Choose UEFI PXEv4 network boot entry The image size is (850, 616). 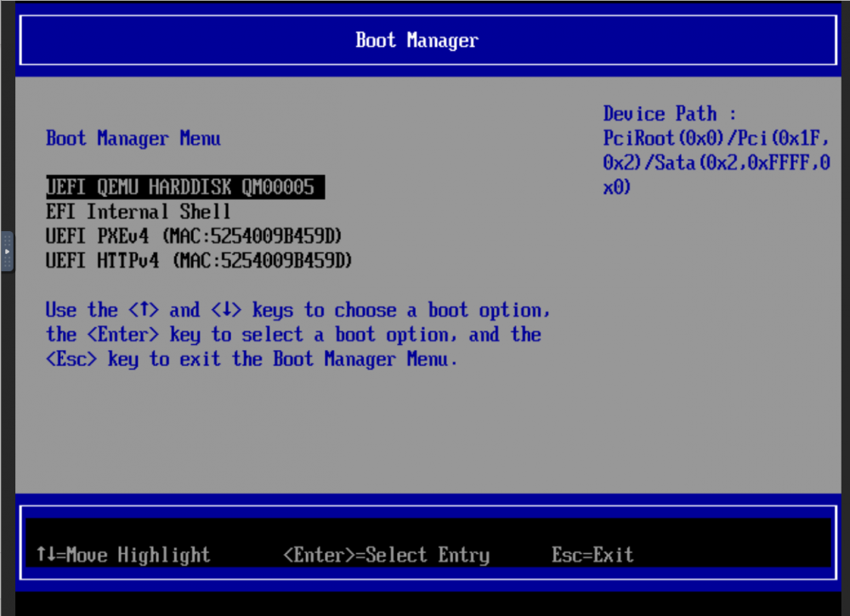194,236
